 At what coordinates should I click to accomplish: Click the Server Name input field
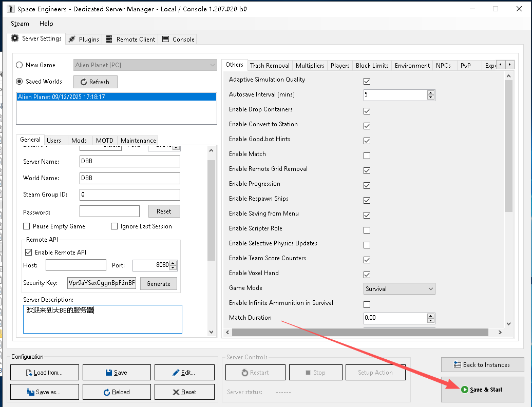tap(130, 162)
